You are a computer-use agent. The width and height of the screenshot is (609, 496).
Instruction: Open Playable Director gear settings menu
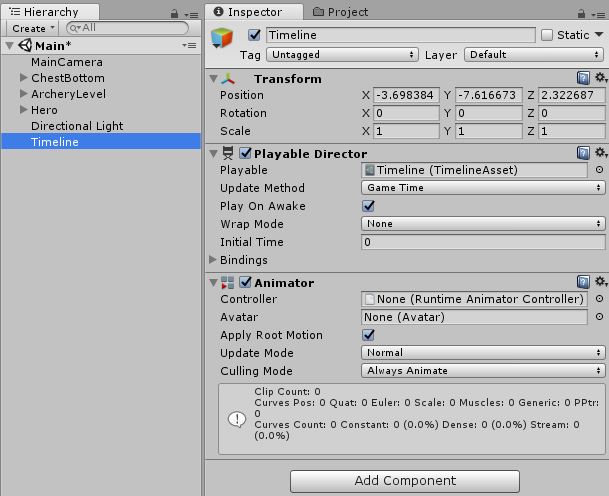point(601,153)
